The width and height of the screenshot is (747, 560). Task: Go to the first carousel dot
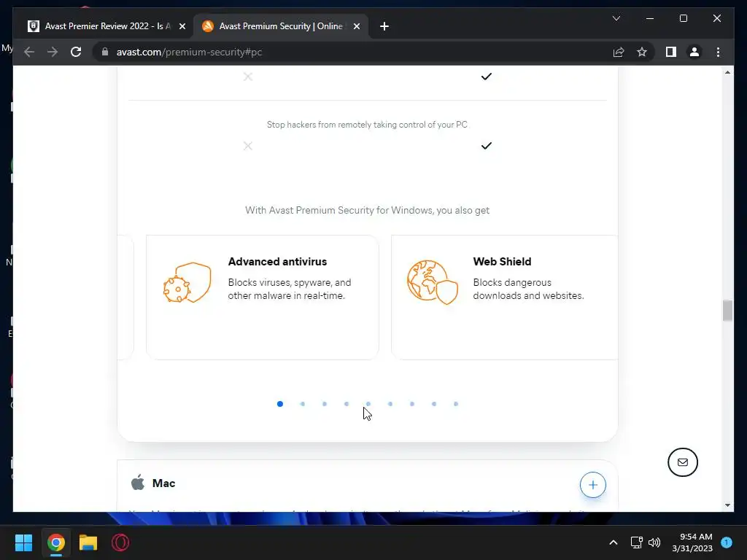tap(280, 404)
